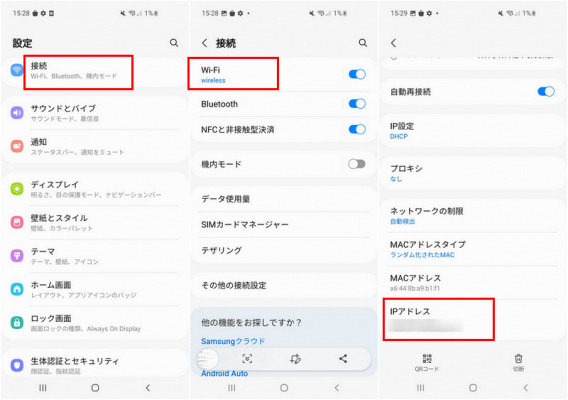This screenshot has height=400, width=568.
Task: Open the IP設定 DHCP dropdown
Action: point(472,131)
